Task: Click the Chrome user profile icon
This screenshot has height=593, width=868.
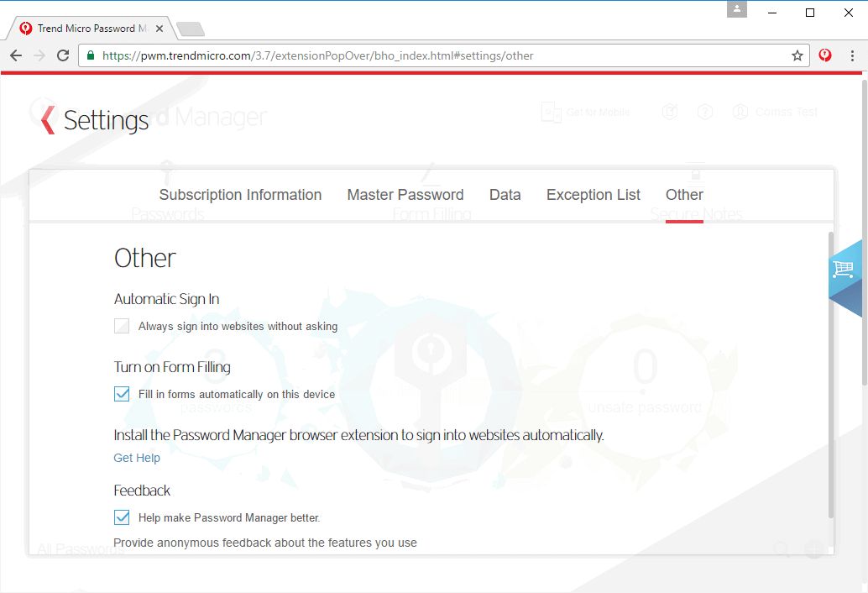Action: click(x=737, y=9)
